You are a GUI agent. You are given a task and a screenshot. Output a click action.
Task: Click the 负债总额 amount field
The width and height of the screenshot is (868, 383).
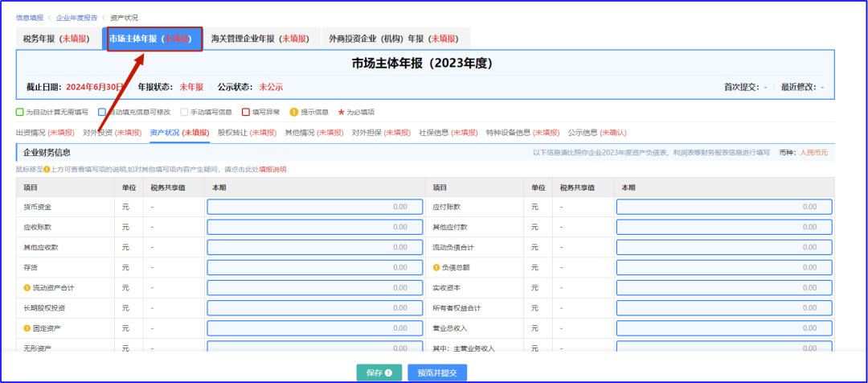click(x=724, y=267)
